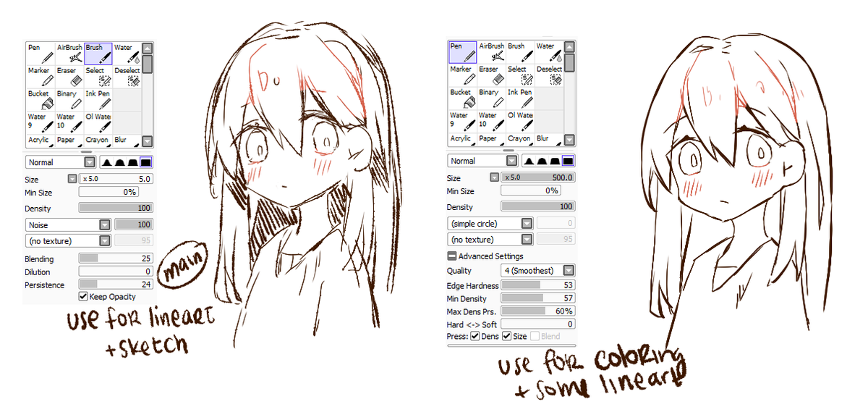Screen dimensions: 868x420
Task: Open the Normal blend mode dropdown in right panel
Action: point(482,161)
